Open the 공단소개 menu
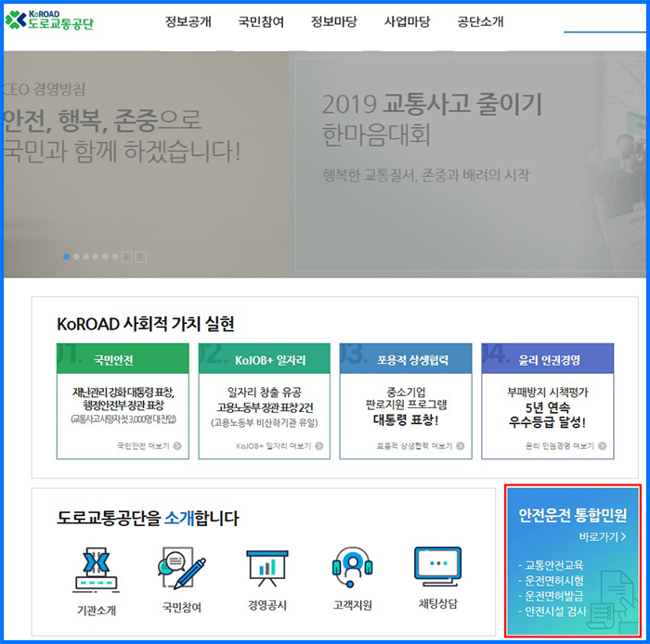Viewport: 650px width, 644px height. pyautogui.click(x=480, y=21)
